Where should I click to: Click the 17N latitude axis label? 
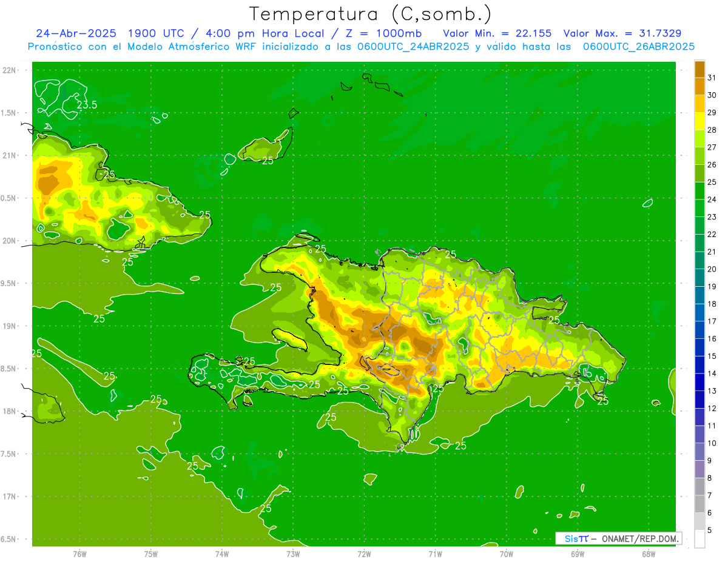(x=10, y=497)
